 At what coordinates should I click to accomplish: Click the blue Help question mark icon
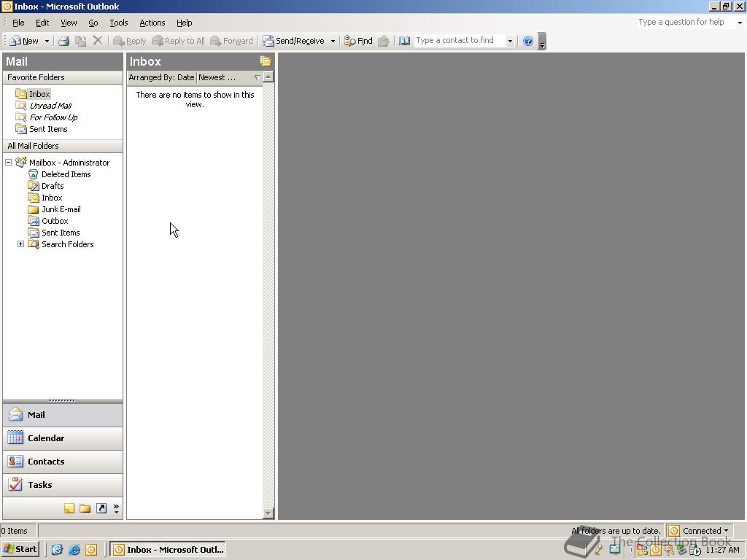pos(528,41)
